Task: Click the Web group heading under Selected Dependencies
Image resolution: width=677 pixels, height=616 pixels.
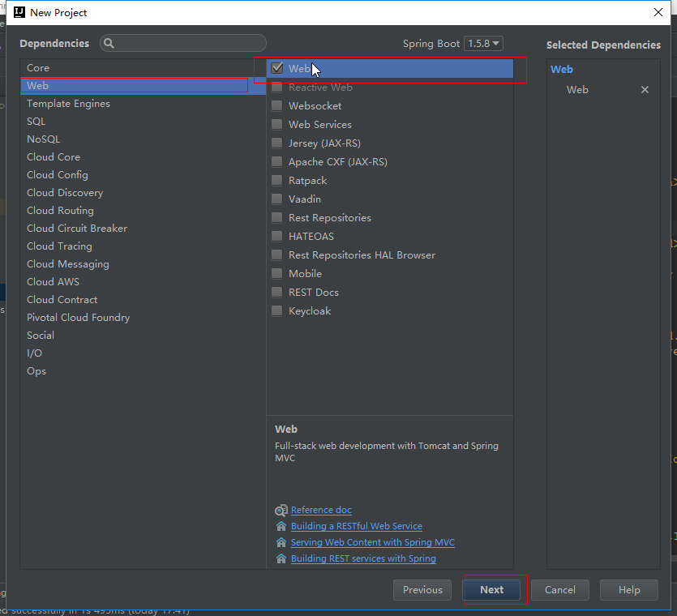Action: [x=561, y=70]
